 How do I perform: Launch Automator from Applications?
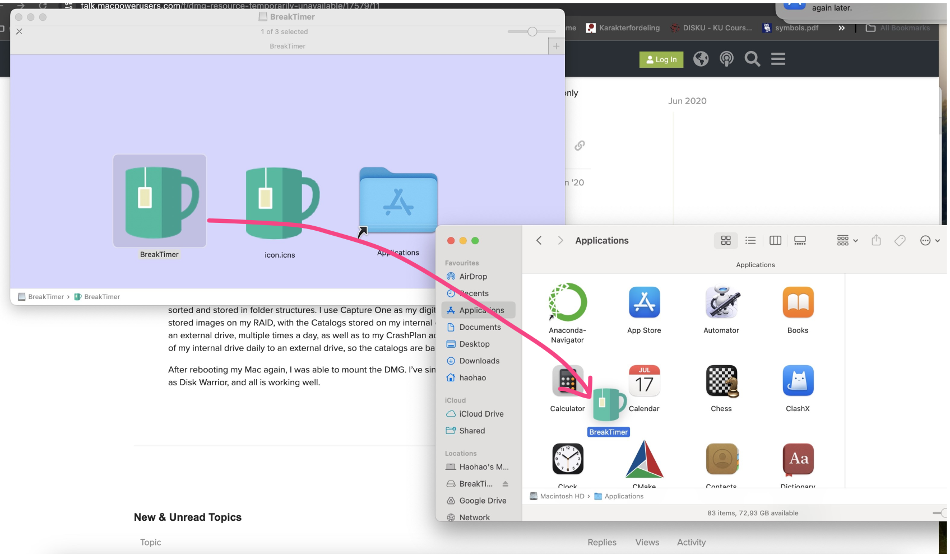[721, 302]
